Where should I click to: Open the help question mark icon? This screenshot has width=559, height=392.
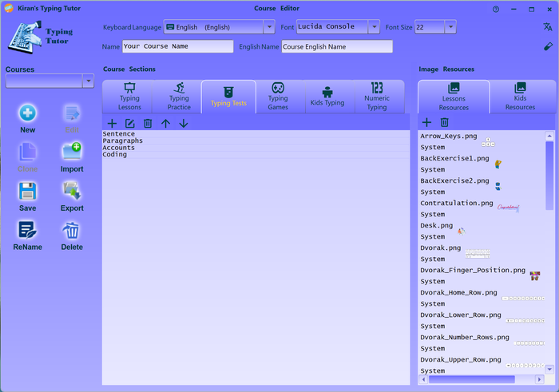496,10
